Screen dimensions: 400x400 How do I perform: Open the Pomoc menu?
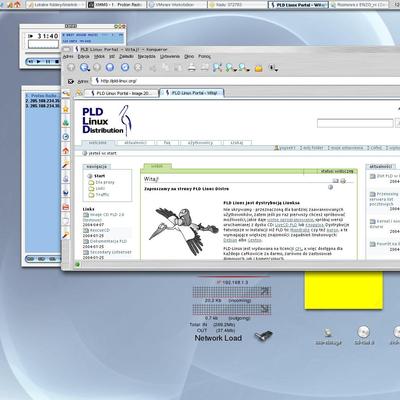click(204, 57)
